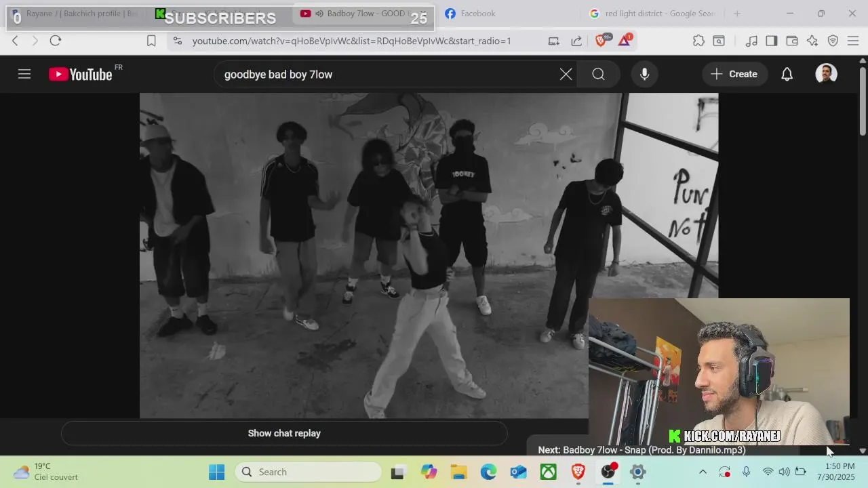The height and width of the screenshot is (488, 868).
Task: Open Task View on the taskbar
Action: click(x=398, y=472)
